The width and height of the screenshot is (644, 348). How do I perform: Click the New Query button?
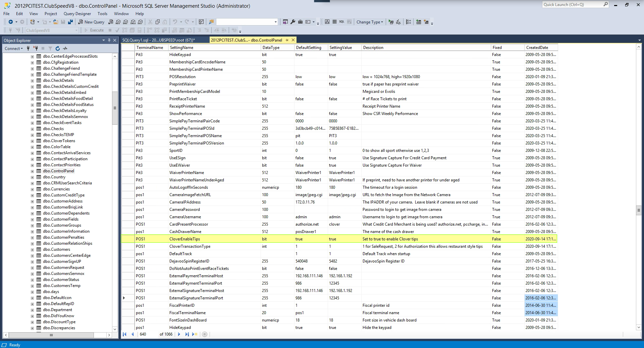tap(91, 22)
